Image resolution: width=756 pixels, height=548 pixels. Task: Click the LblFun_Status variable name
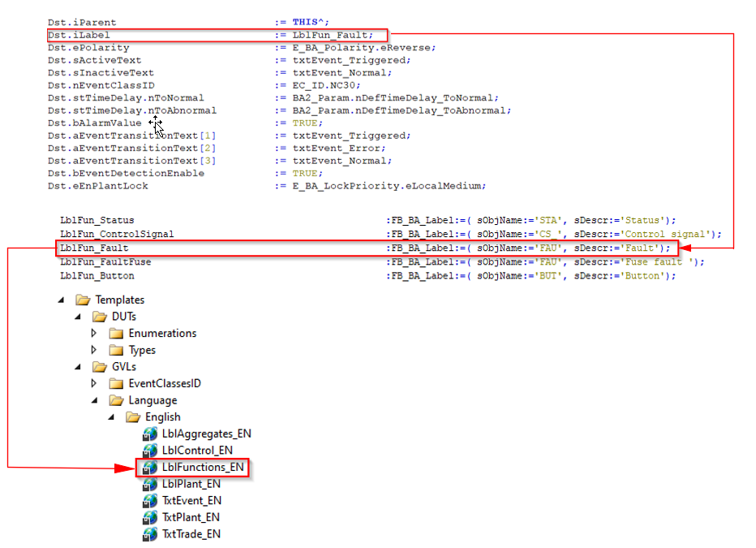click(x=97, y=221)
